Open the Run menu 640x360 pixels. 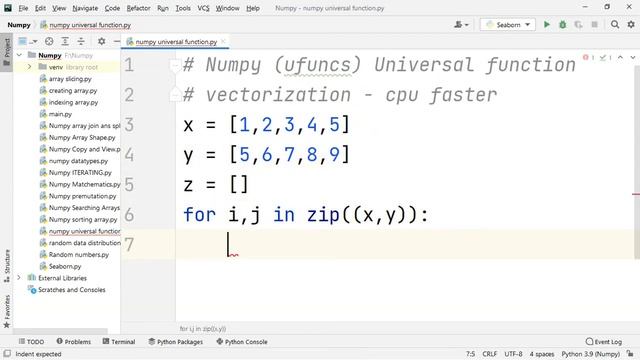pos(162,8)
